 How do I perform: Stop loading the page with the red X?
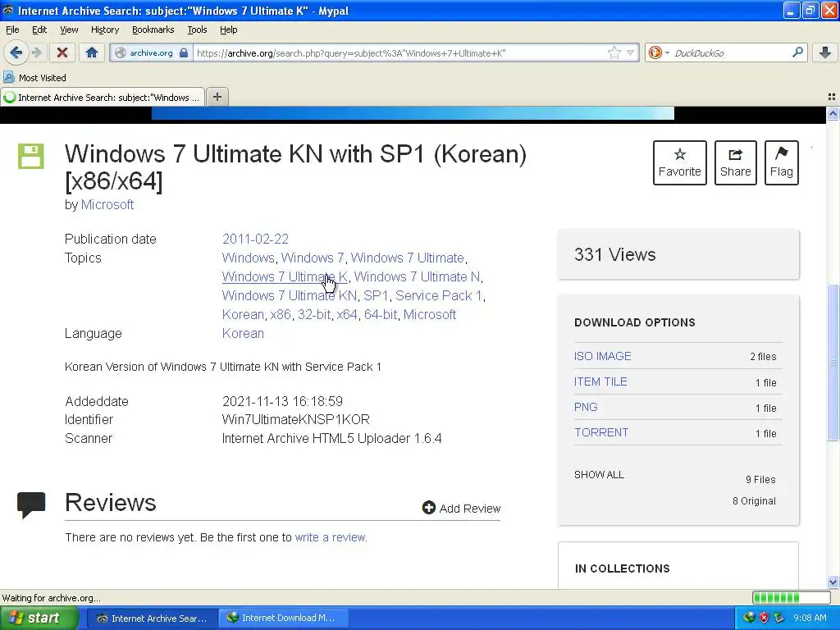coord(62,52)
